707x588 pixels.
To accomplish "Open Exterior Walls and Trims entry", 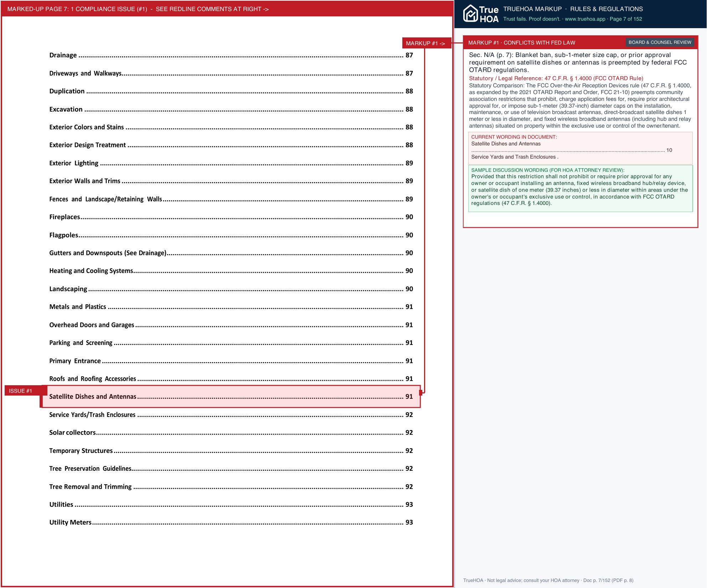I will click(231, 181).
